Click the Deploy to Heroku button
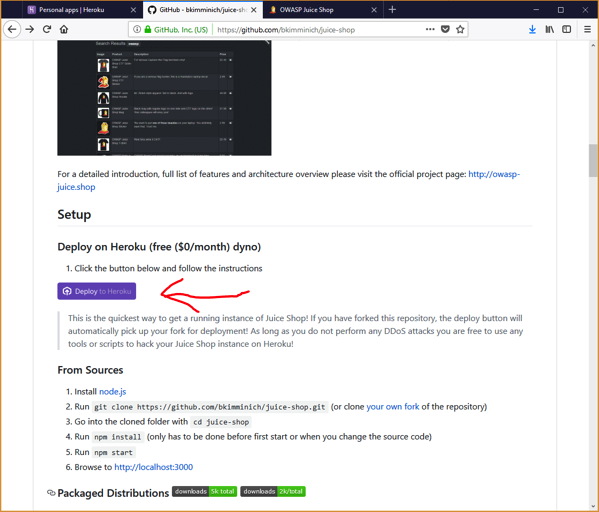The width and height of the screenshot is (599, 512). coord(97,291)
